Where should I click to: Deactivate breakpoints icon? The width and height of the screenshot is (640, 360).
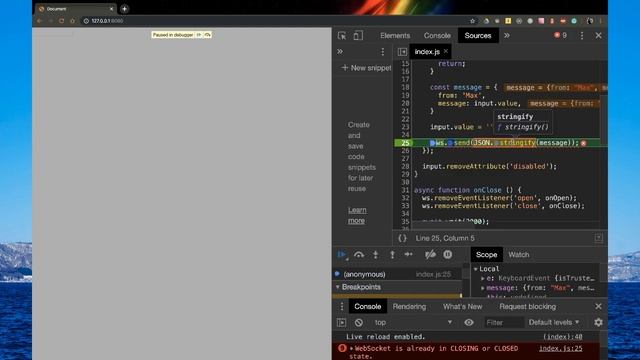click(430, 255)
